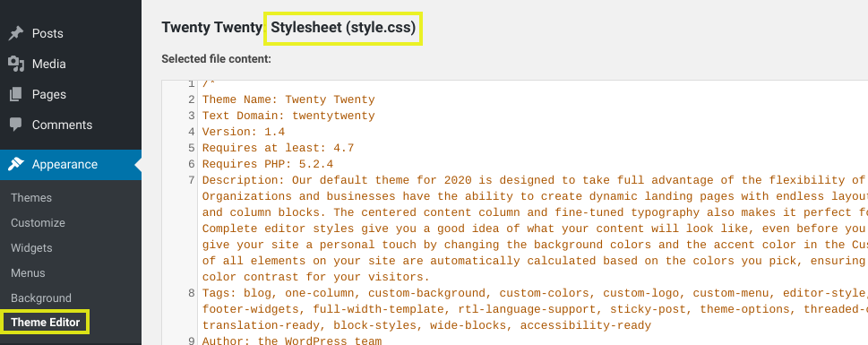The width and height of the screenshot is (868, 345).
Task: Click the Media camera-music icon
Action: [x=16, y=64]
